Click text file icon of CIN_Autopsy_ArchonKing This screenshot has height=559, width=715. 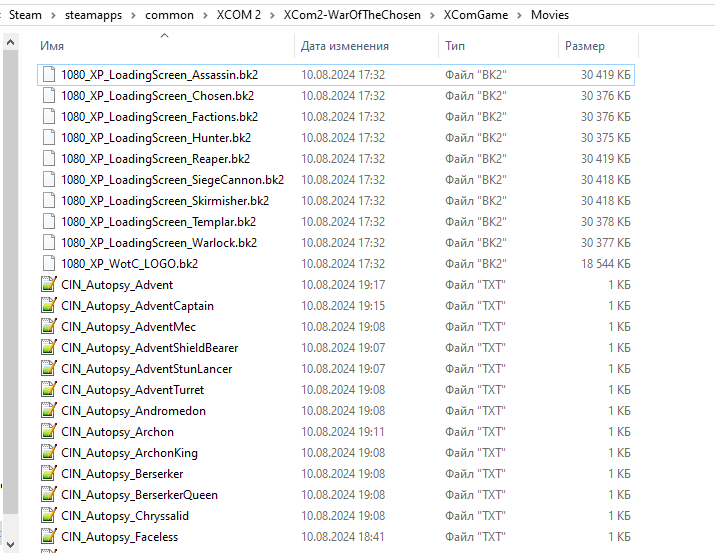(x=49, y=452)
